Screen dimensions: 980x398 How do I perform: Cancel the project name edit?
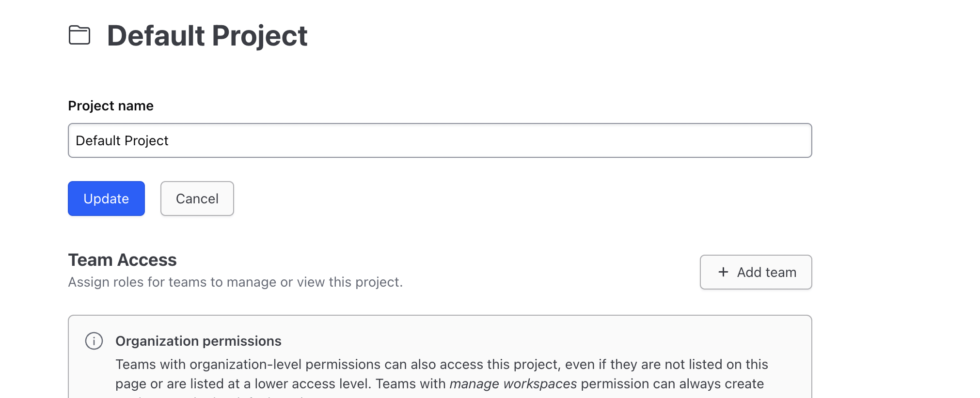(197, 199)
